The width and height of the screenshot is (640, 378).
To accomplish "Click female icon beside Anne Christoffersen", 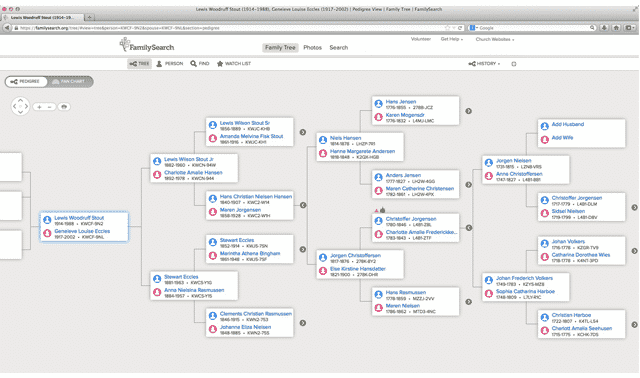I will click(489, 176).
